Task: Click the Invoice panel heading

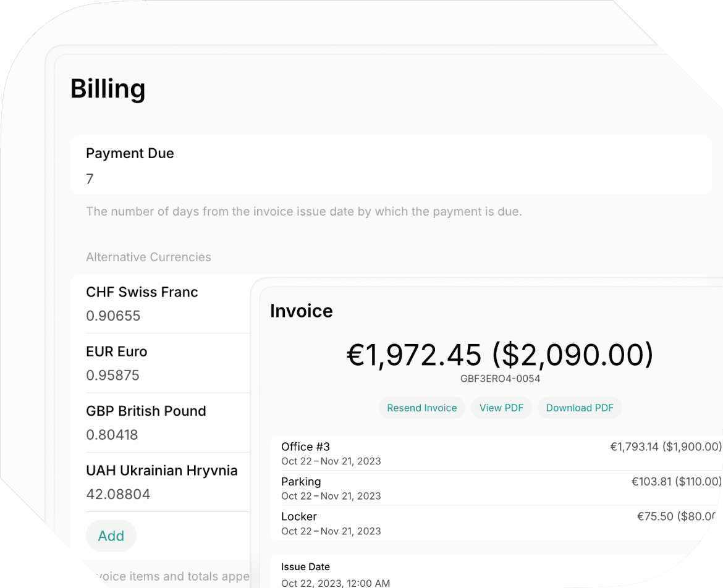Action: [x=302, y=311]
